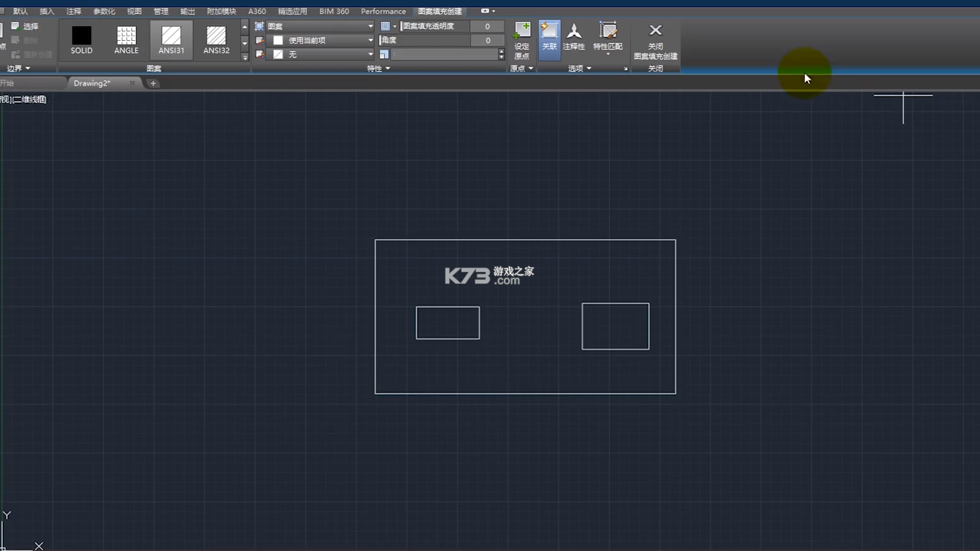This screenshot has height=551, width=980.
Task: Pick the ANSI31 hatch pattern
Action: click(171, 39)
